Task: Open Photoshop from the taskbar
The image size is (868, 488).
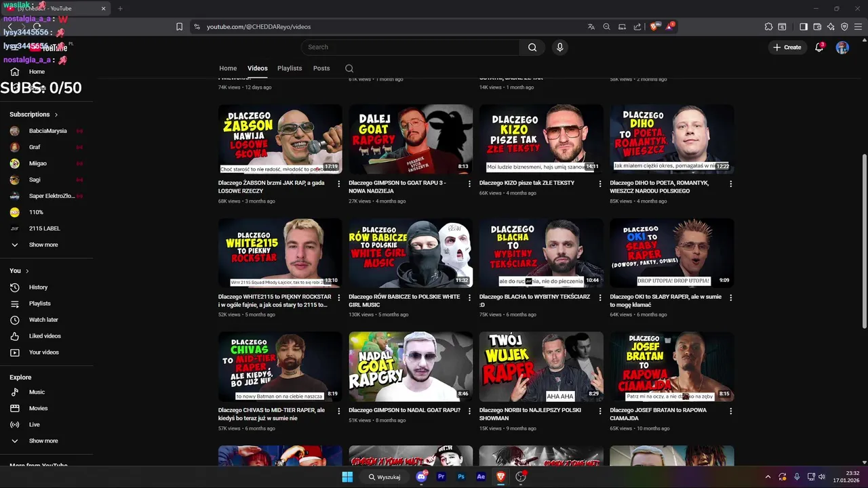Action: coord(461,476)
